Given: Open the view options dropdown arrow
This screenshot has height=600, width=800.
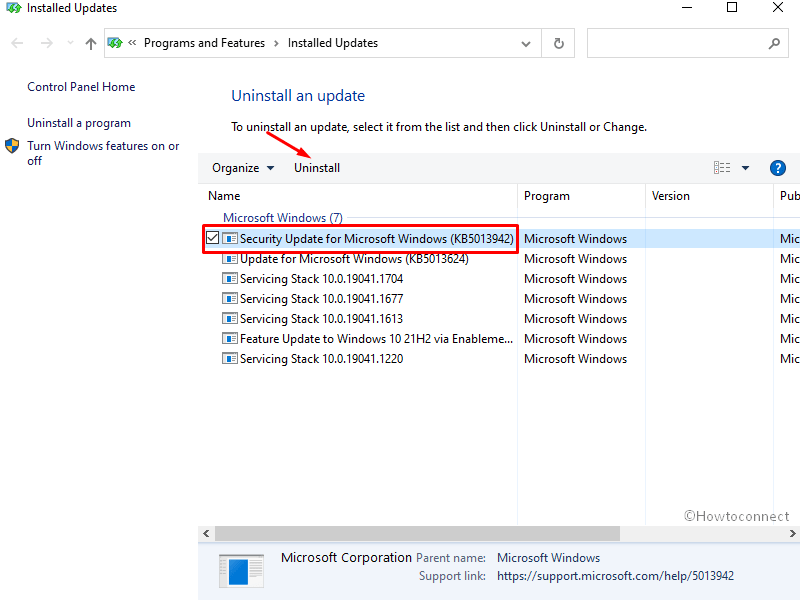Looking at the screenshot, I should click(743, 167).
